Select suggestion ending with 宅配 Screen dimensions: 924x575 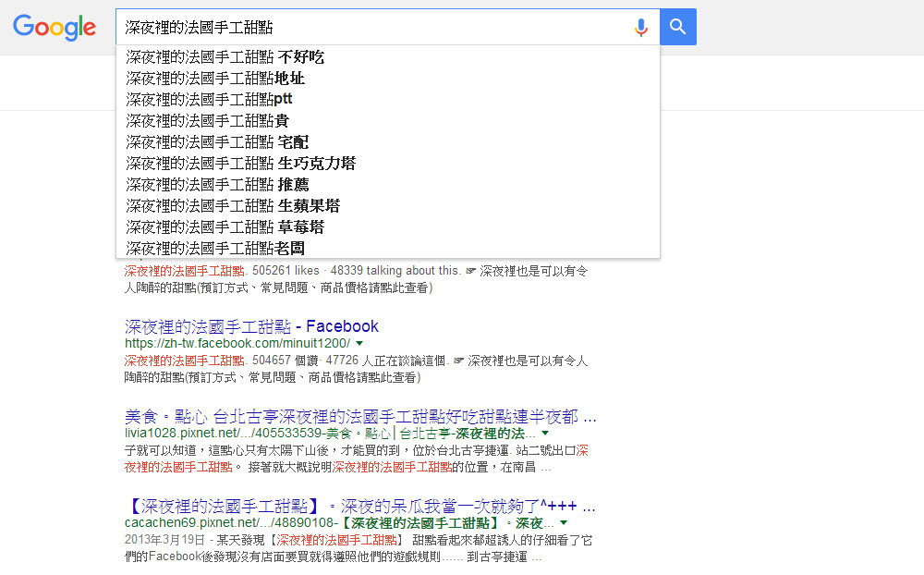388,142
